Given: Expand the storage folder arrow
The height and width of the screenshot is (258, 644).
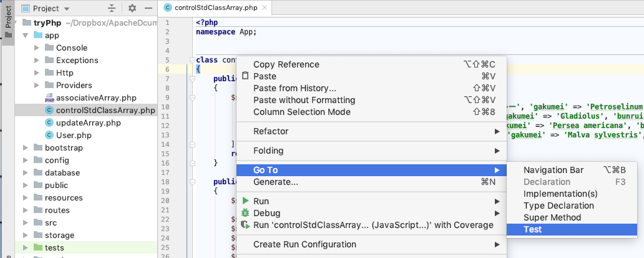Looking at the screenshot, I should click(25, 236).
